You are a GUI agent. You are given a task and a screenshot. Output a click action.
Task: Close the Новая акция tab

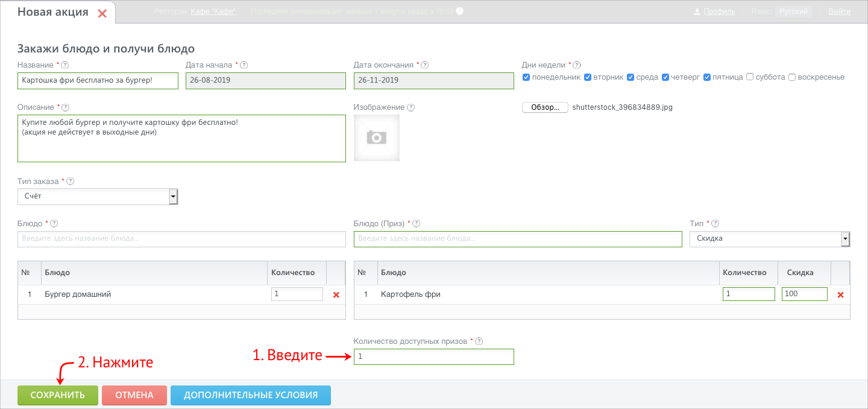[x=102, y=13]
